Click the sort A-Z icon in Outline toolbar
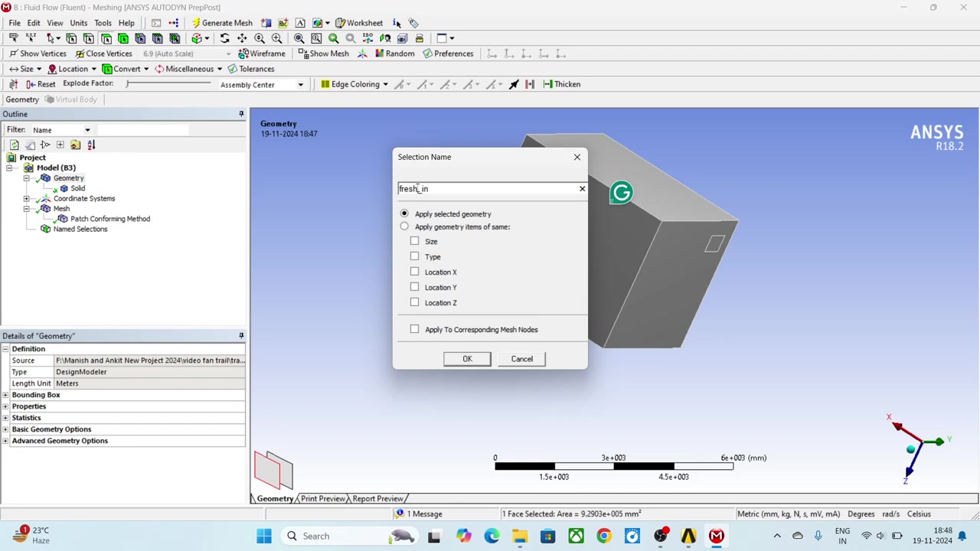Screen dimensions: 980x551 click(x=91, y=145)
